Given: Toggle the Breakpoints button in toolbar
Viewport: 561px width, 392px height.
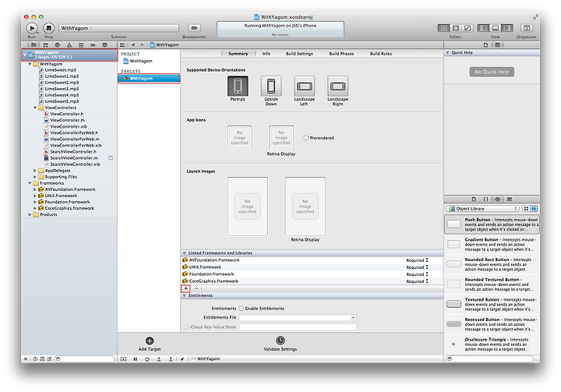Looking at the screenshot, I should tap(194, 28).
